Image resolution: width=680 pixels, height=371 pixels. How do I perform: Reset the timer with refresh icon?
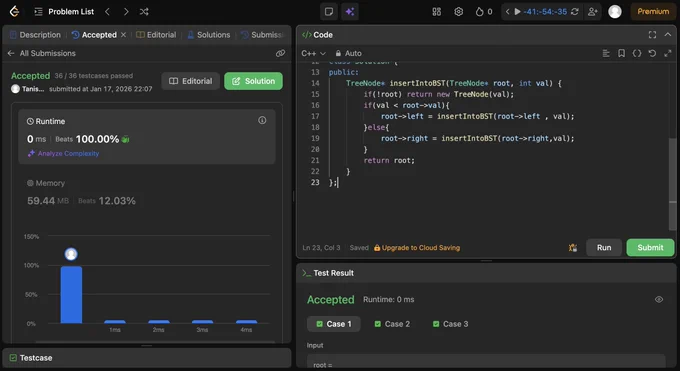(x=575, y=12)
